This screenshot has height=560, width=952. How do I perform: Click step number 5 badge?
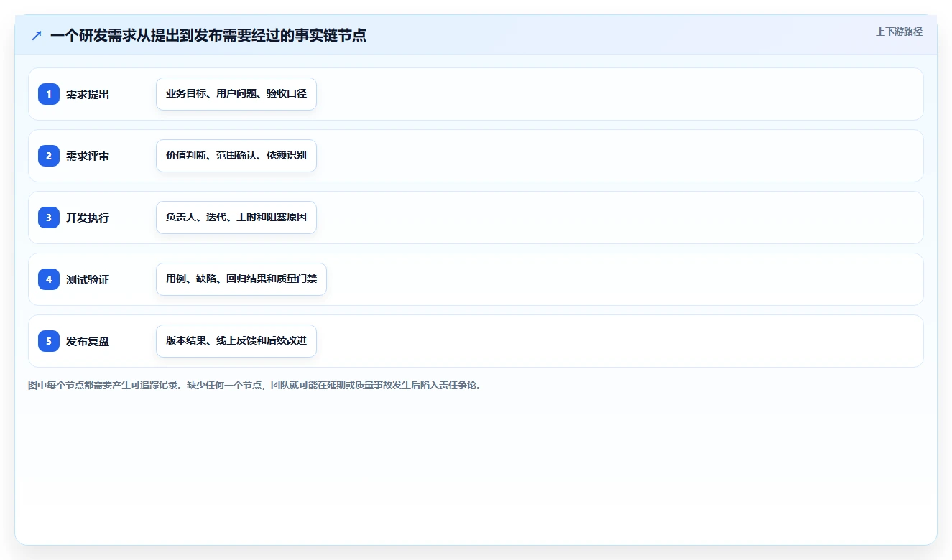pos(49,341)
